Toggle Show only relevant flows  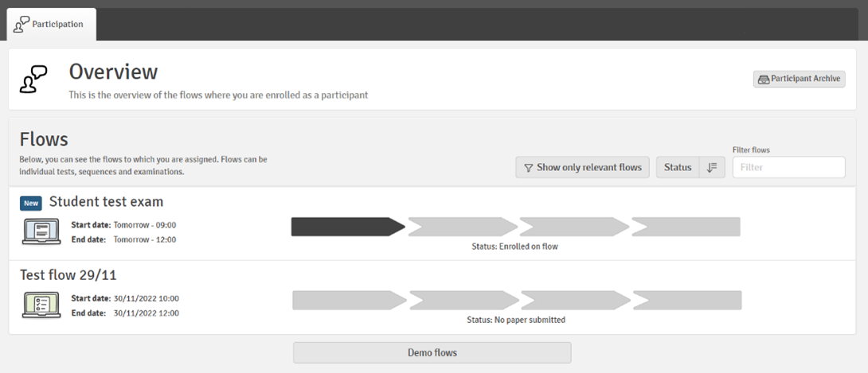click(x=583, y=168)
